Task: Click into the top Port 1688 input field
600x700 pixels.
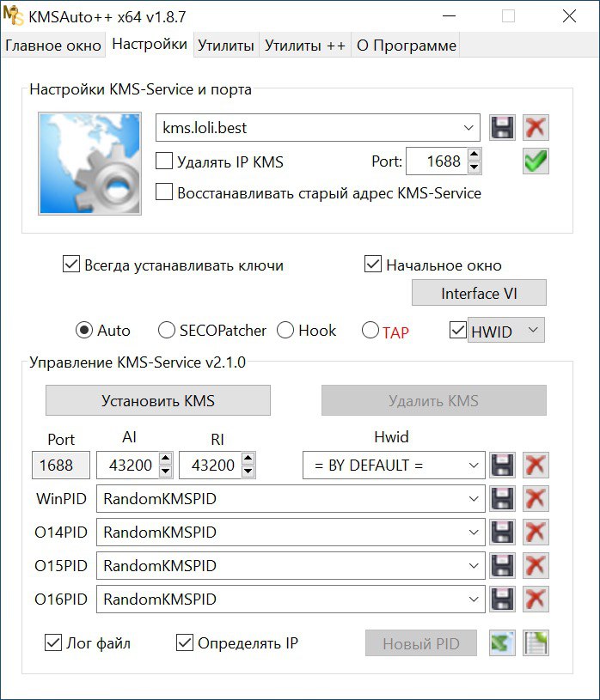Action: click(437, 161)
